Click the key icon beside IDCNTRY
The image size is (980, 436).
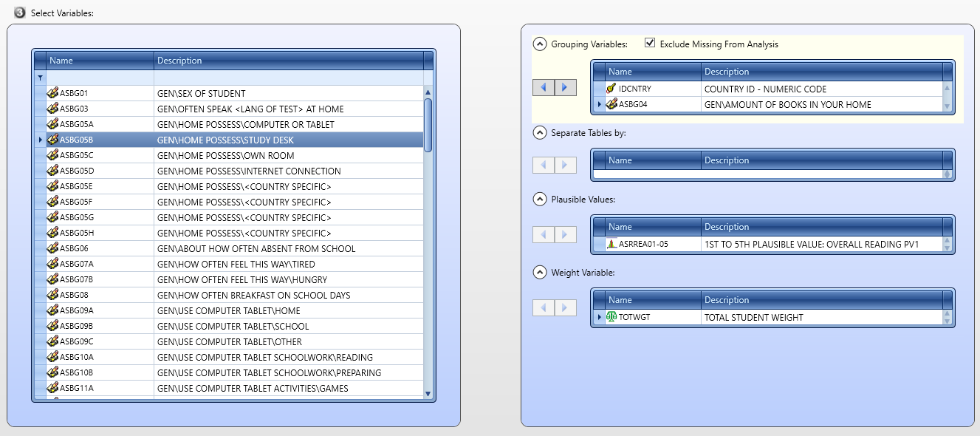pyautogui.click(x=611, y=89)
